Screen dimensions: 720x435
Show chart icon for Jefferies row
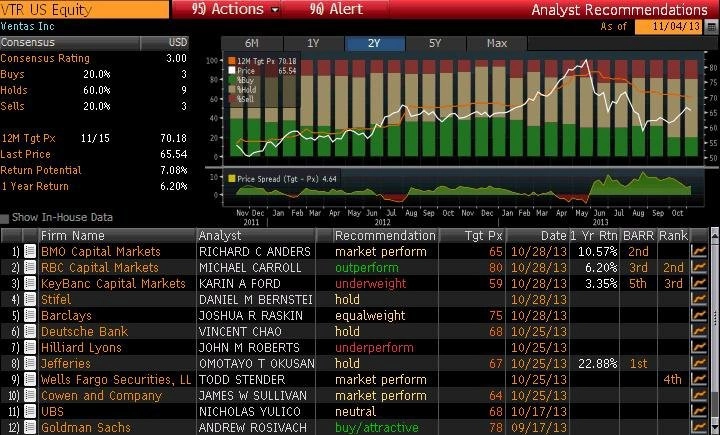pos(698,363)
